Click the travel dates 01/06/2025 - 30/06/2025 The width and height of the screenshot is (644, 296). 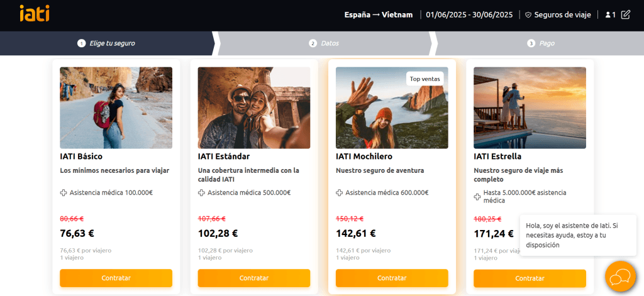[469, 15]
